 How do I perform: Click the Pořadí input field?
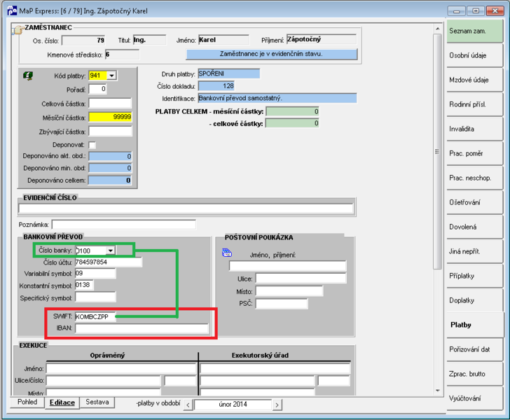point(97,89)
